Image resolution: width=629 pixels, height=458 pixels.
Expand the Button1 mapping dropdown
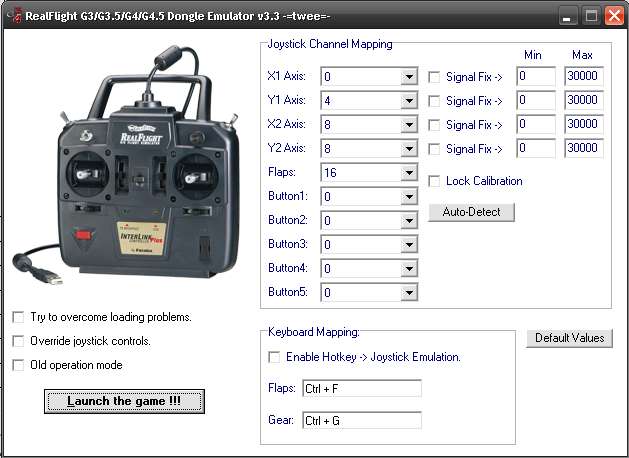pyautogui.click(x=408, y=197)
